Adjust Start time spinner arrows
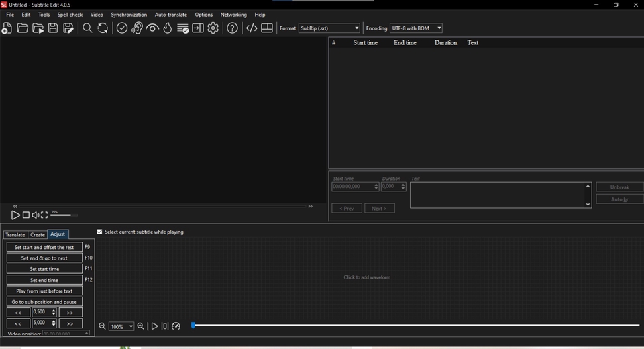The width and height of the screenshot is (644, 349). pos(376,187)
